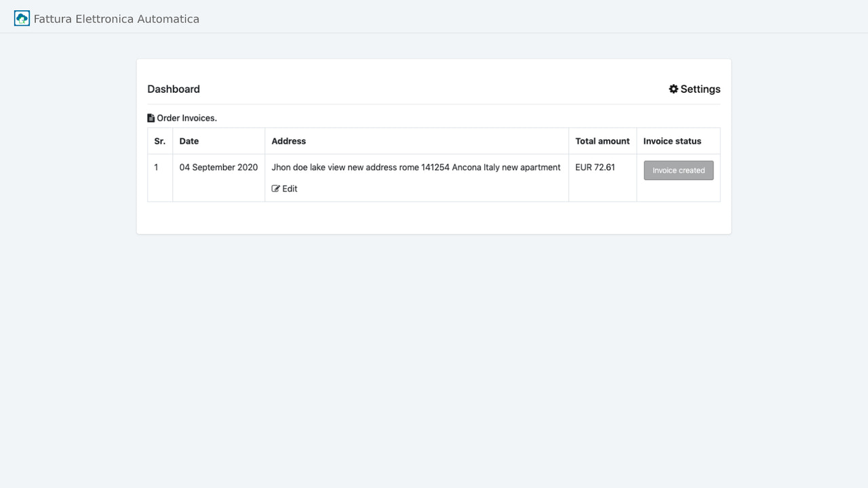868x488 pixels.
Task: Open the Fattura Elettronica Automatica title link
Action: click(x=117, y=19)
